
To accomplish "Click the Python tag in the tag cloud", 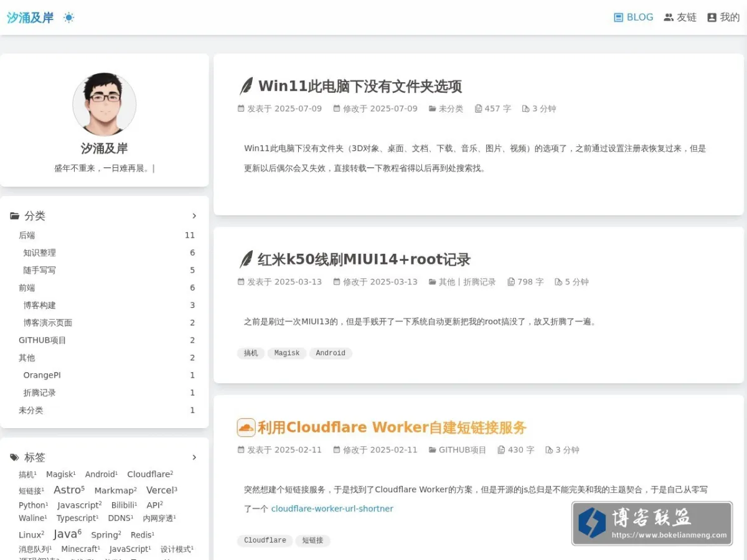I will (34, 505).
